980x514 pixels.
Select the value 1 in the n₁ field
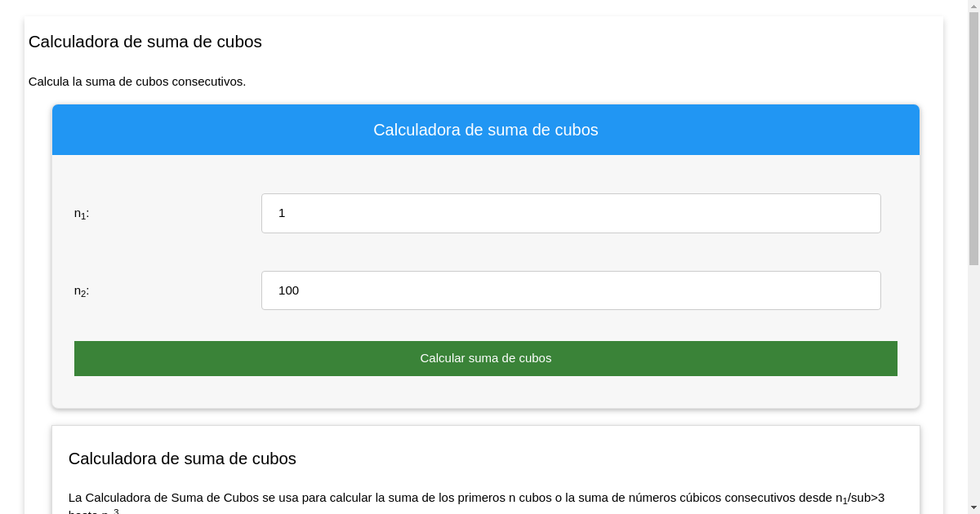pyautogui.click(x=283, y=213)
